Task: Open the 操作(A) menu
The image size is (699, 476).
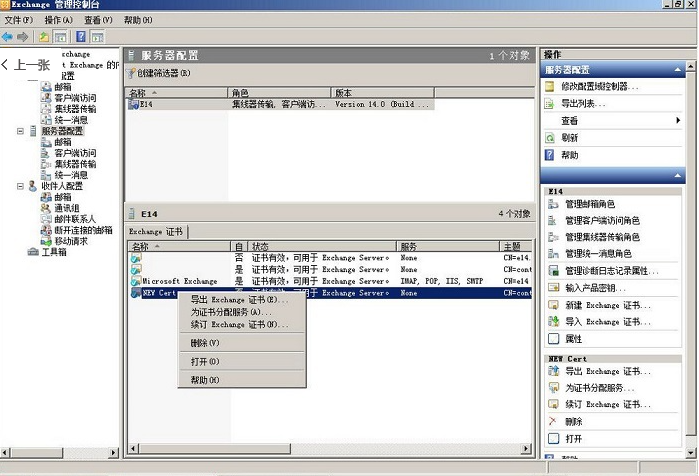Action: (58, 20)
